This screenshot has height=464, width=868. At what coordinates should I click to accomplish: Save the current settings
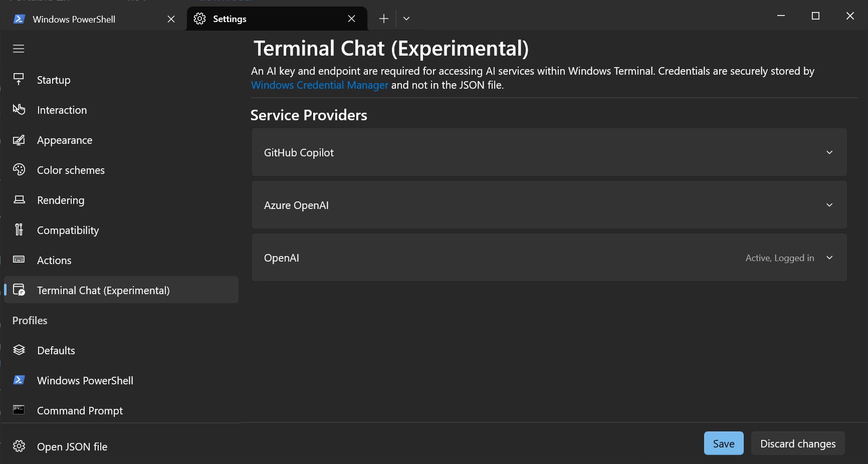click(723, 443)
